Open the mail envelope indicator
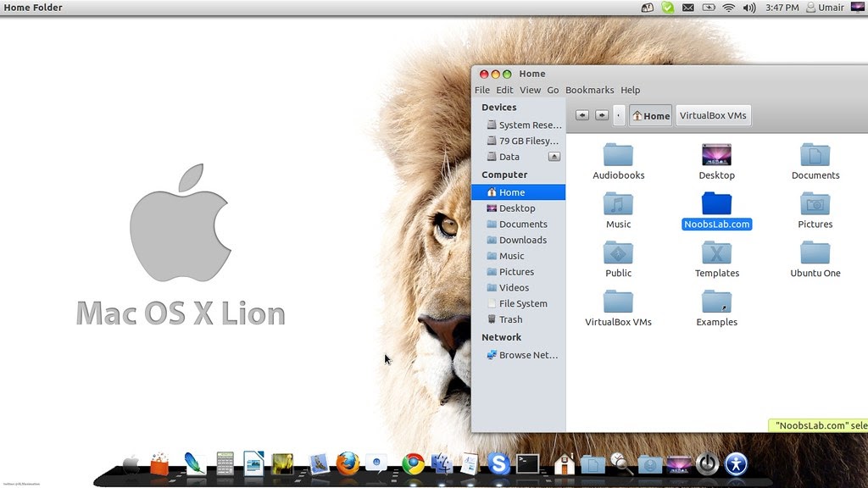This screenshot has width=868, height=488. (x=688, y=8)
